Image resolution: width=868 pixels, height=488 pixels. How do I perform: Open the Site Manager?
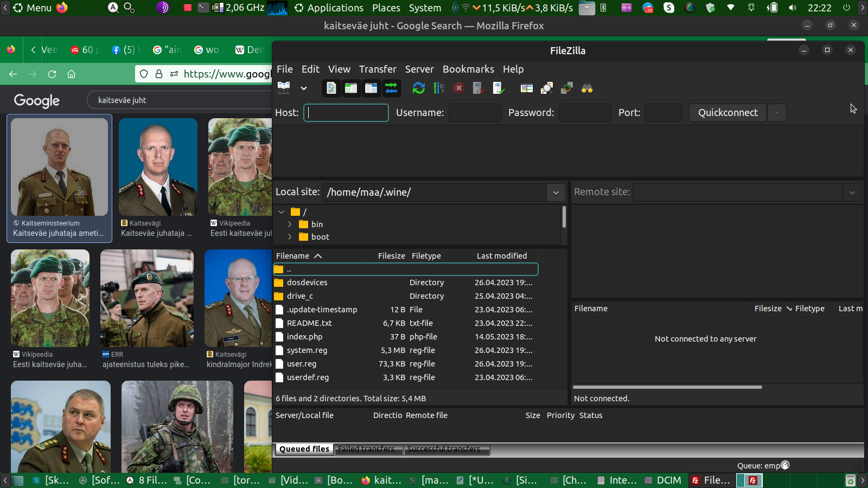284,88
